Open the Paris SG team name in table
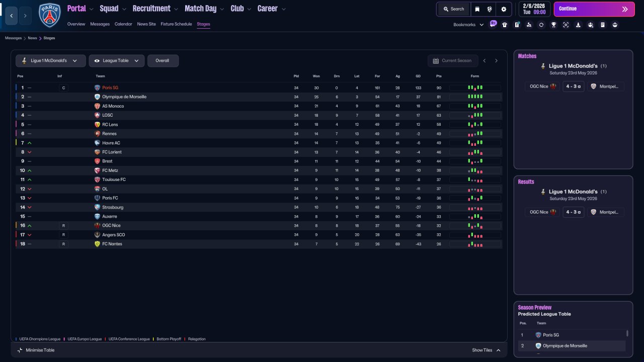 (110, 88)
